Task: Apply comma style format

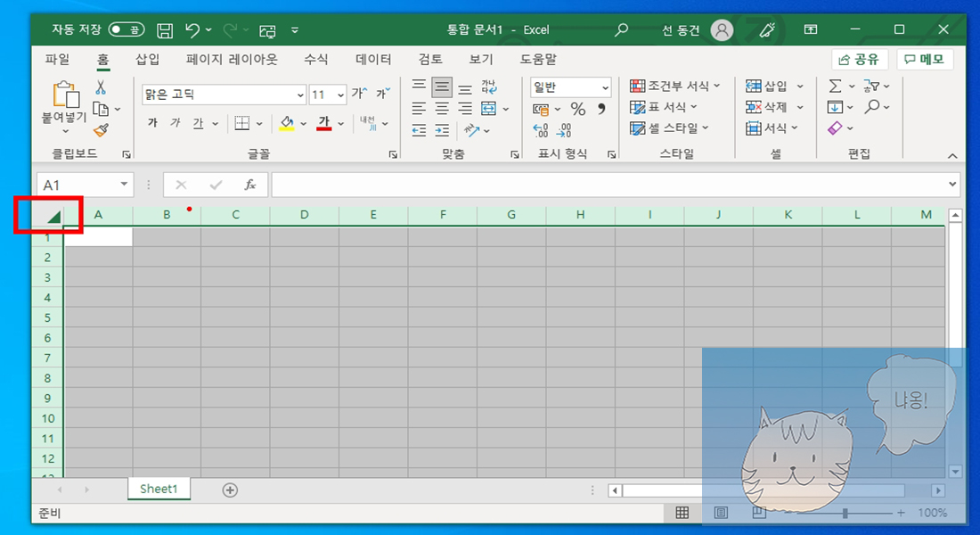Action: coord(601,109)
